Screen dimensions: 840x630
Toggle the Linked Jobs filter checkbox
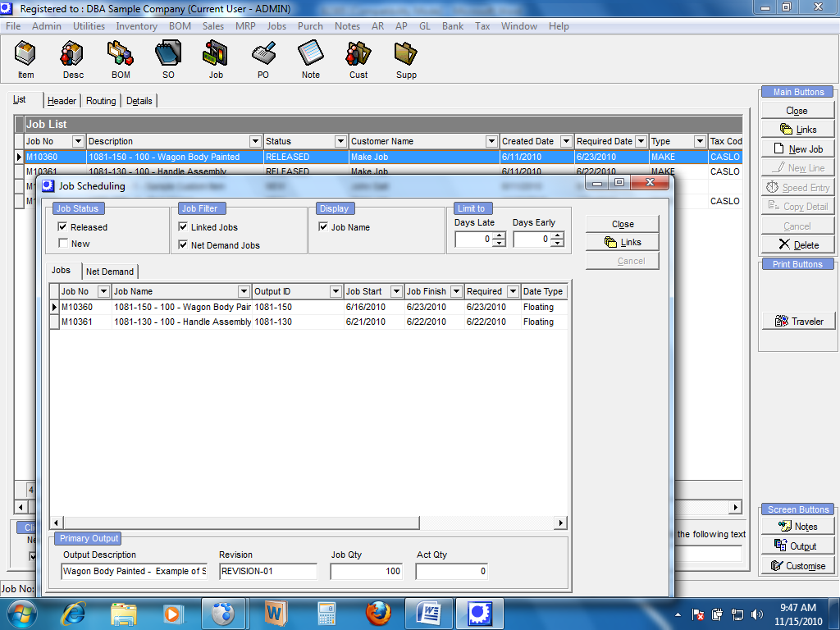(x=183, y=227)
